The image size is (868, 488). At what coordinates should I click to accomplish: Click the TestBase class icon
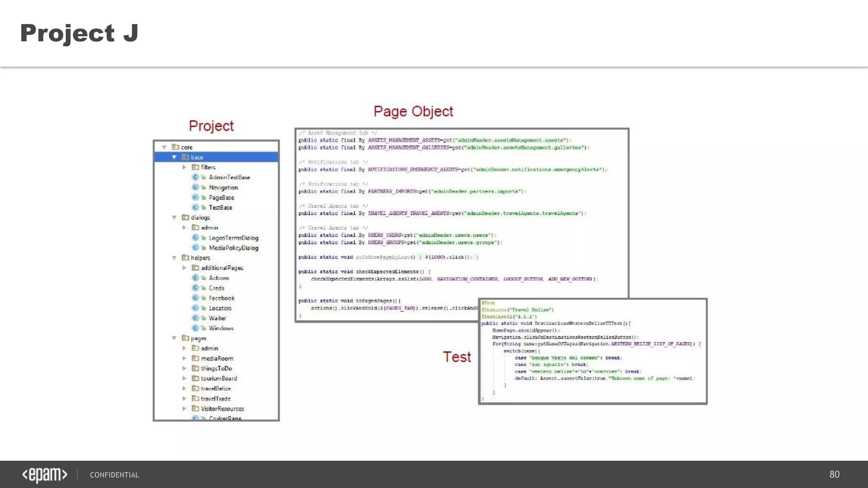tap(195, 208)
